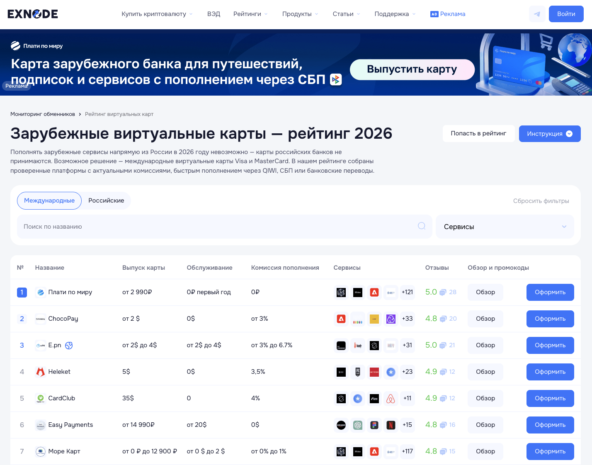The image size is (592, 465).
Task: Open the Сервисы filter dropdown
Action: point(505,226)
